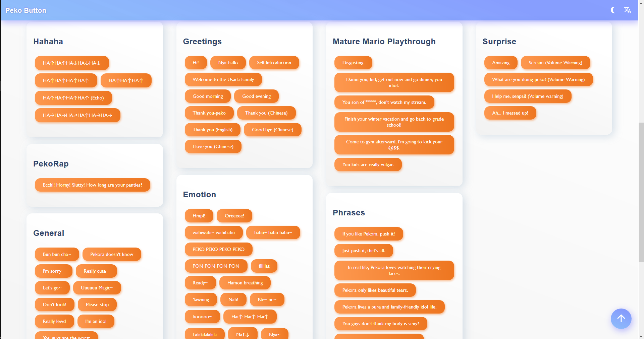Image resolution: width=644 pixels, height=339 pixels.
Task: Open the language translation menu icon
Action: [628, 10]
